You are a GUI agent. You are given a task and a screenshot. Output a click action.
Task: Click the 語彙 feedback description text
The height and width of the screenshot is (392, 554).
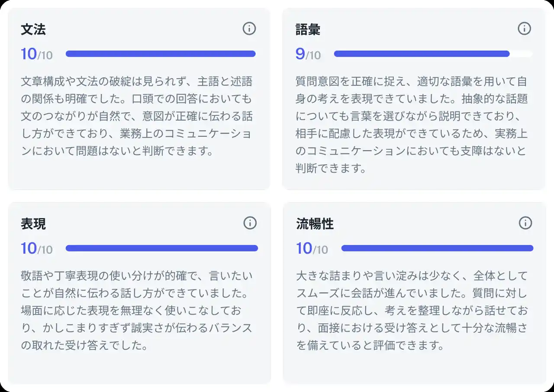(x=411, y=125)
